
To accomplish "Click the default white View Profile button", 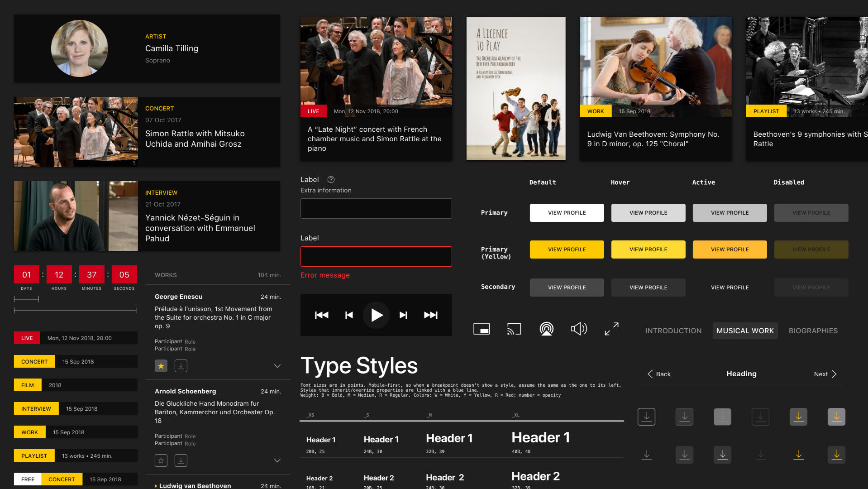I will pos(567,213).
